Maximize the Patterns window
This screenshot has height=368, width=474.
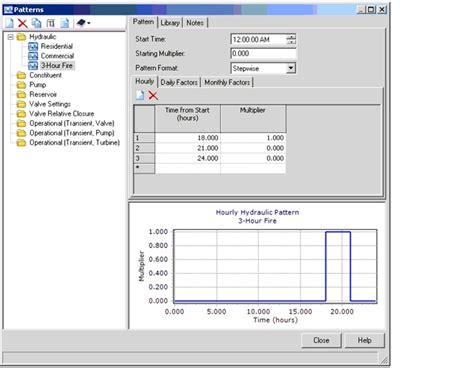[371, 10]
